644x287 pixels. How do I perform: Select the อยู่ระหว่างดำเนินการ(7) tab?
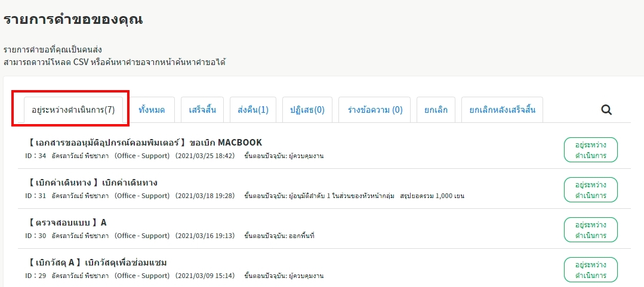coord(73,110)
